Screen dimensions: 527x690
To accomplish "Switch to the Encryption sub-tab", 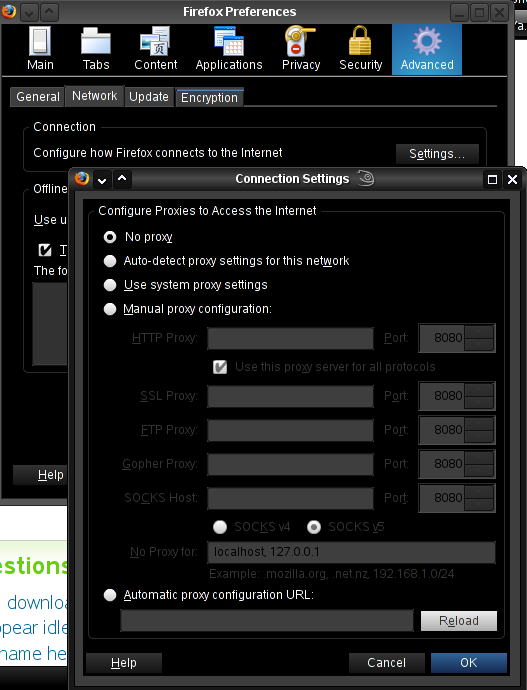I will coord(209,98).
